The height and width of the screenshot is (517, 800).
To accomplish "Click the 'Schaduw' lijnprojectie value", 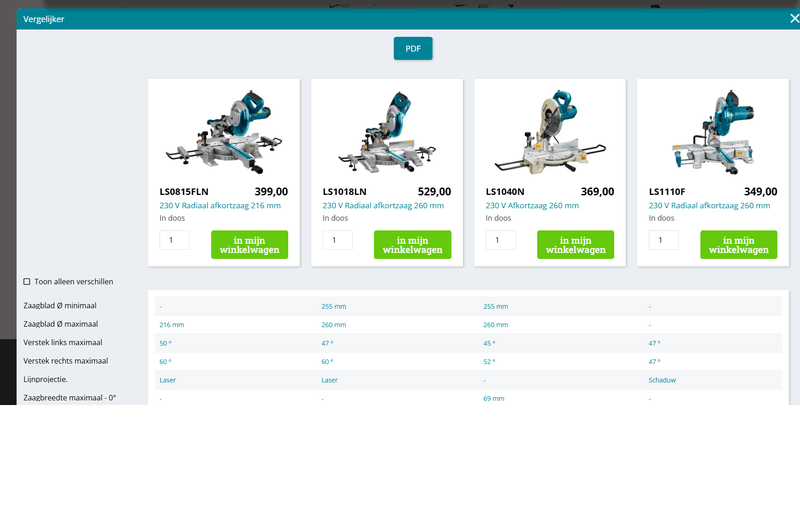I will [662, 380].
